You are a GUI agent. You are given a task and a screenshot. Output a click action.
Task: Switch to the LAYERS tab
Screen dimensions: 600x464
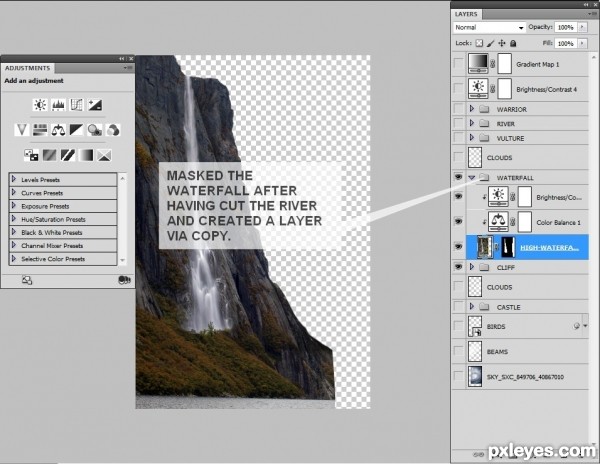pyautogui.click(x=466, y=14)
